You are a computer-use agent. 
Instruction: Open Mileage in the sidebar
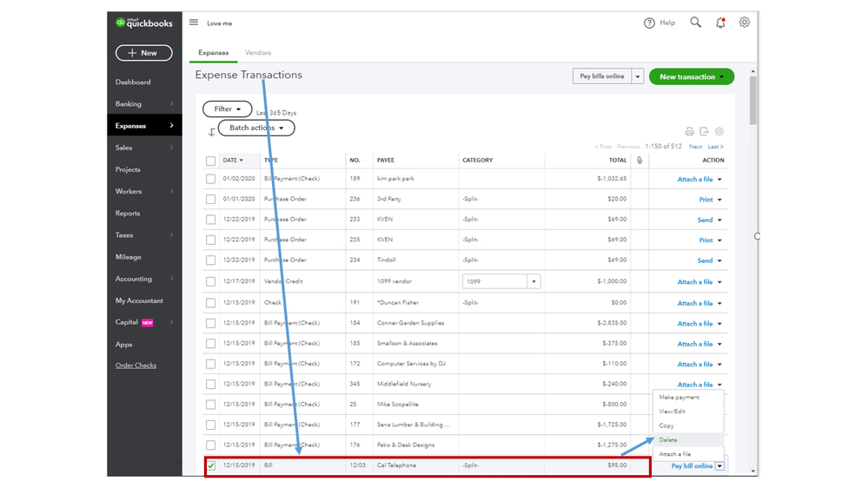pos(129,257)
